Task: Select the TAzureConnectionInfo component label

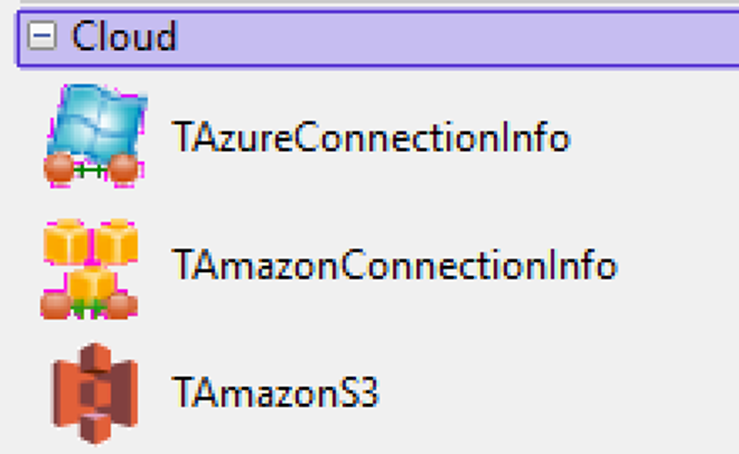Action: click(x=372, y=137)
